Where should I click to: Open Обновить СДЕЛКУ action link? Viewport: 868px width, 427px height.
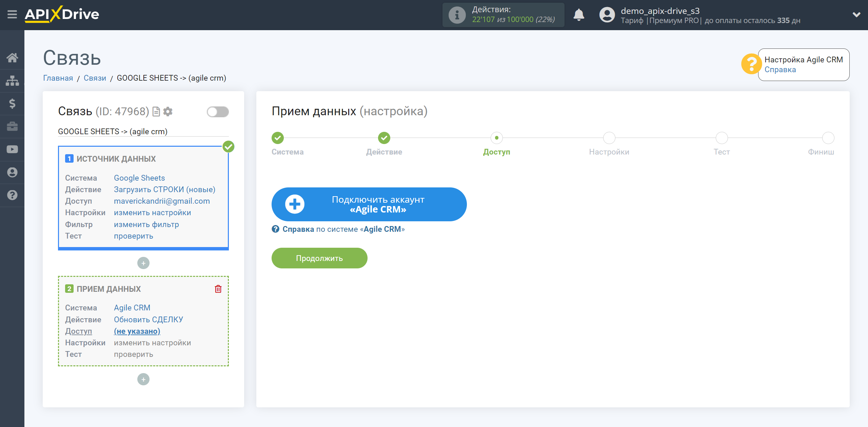pyautogui.click(x=148, y=320)
